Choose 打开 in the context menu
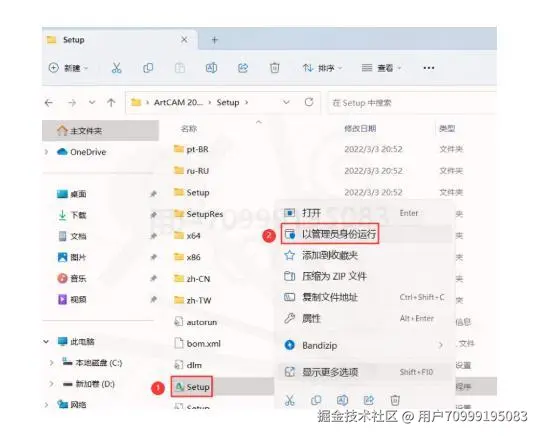 [366, 213]
